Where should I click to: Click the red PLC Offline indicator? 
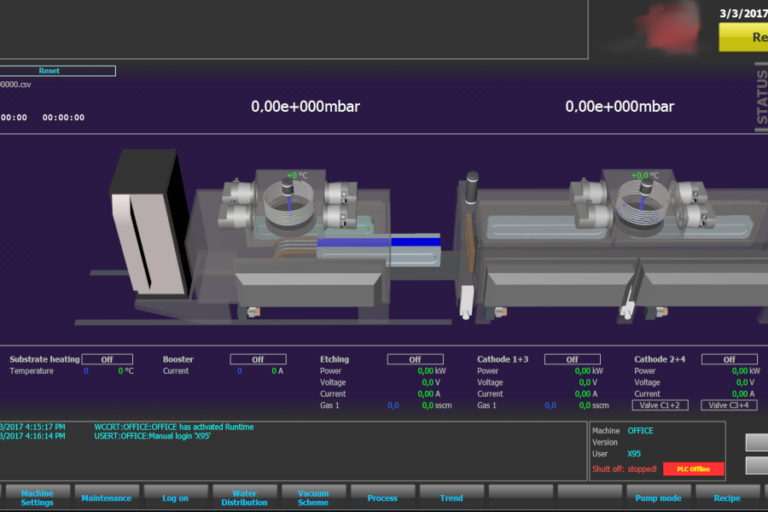[x=693, y=468]
